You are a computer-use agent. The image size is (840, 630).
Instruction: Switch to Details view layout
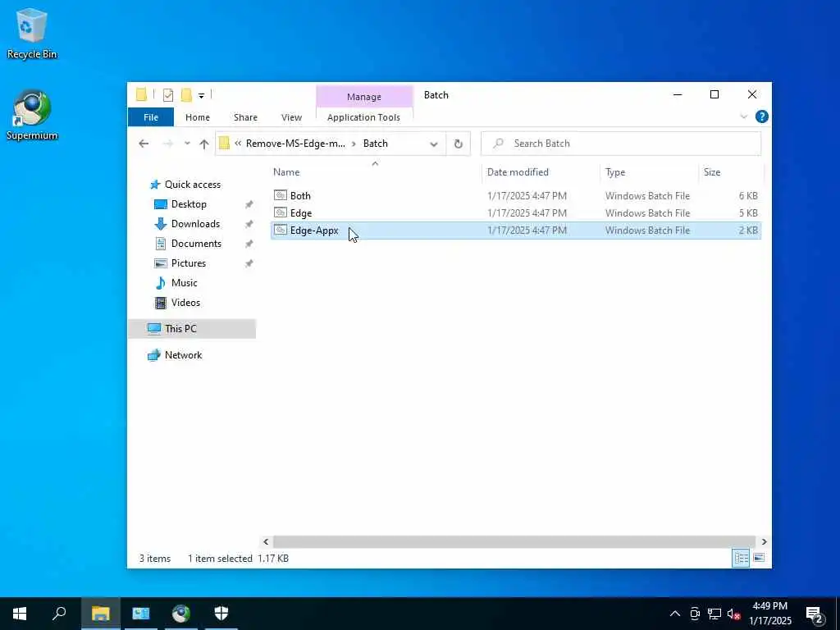coord(741,558)
